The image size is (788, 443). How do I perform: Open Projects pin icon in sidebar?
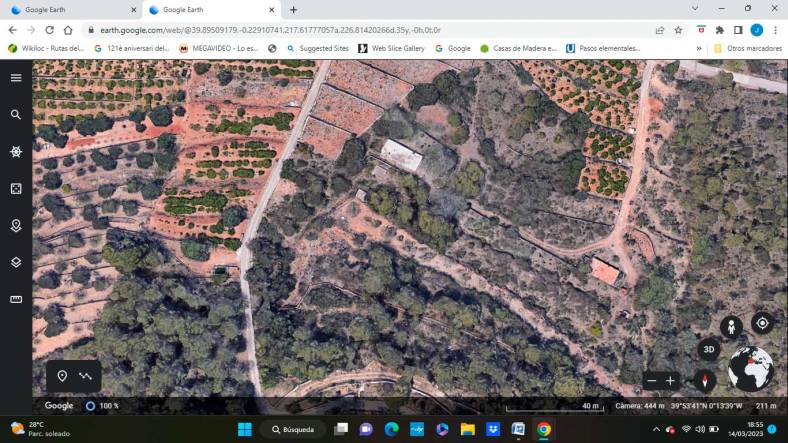[16, 226]
